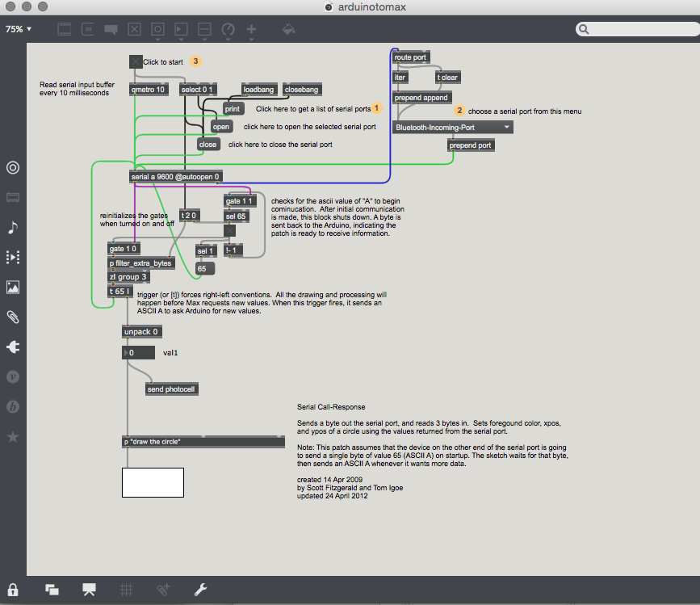The image size is (700, 605).
Task: Select the 'sel 1' object
Action: click(206, 251)
